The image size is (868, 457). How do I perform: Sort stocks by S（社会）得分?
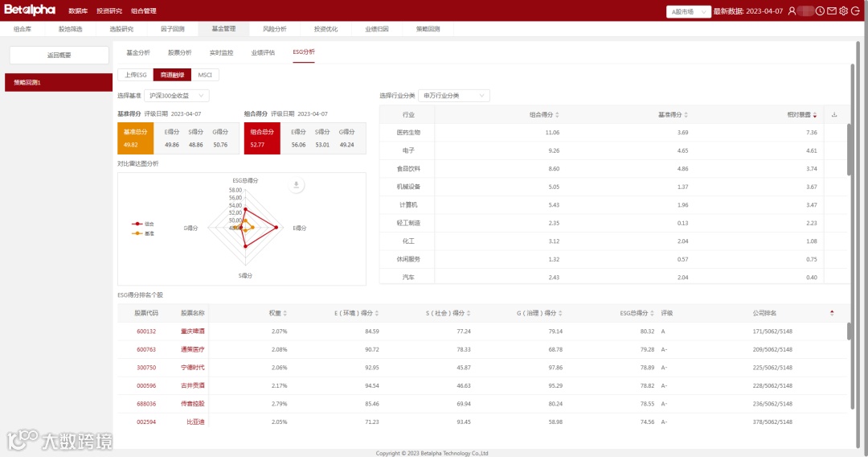click(469, 314)
